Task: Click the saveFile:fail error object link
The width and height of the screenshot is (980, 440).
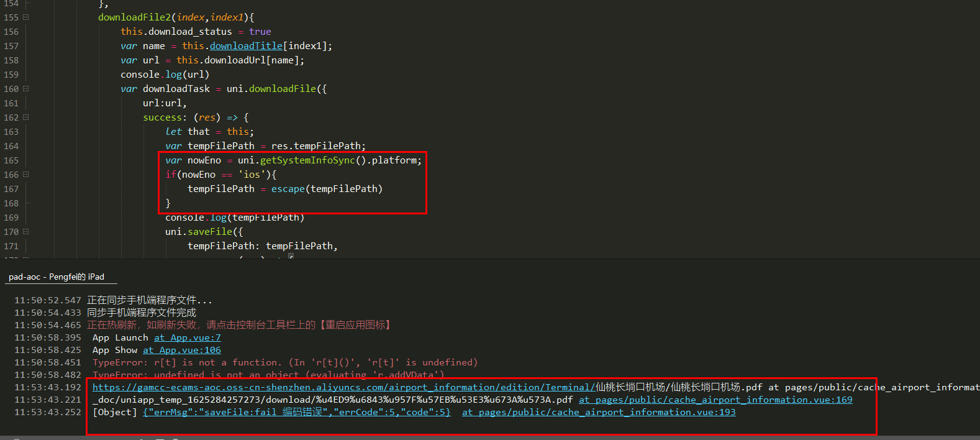Action: pyautogui.click(x=296, y=412)
